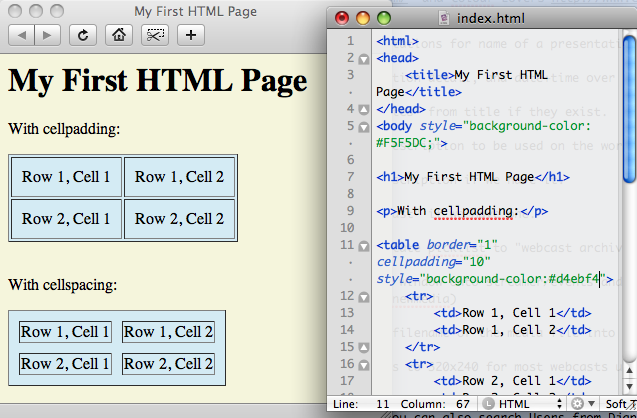Click Row 2, Cell 1 in cellpadding table
The height and width of the screenshot is (418, 637).
click(x=66, y=219)
